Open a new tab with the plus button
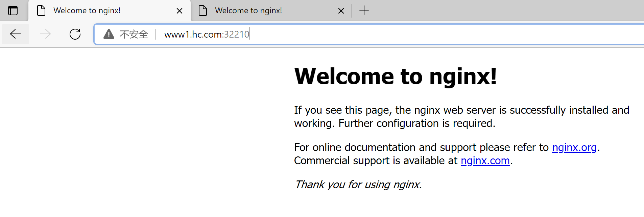 (364, 10)
